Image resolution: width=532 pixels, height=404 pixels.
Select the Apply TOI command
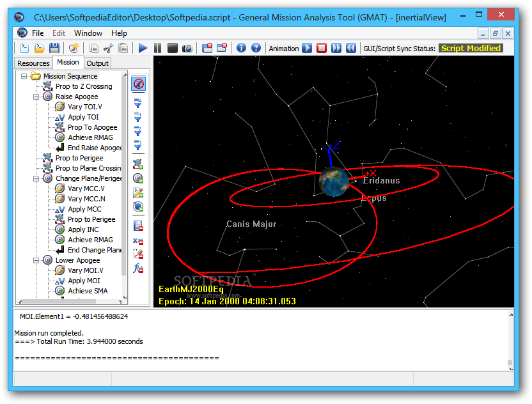tap(84, 117)
